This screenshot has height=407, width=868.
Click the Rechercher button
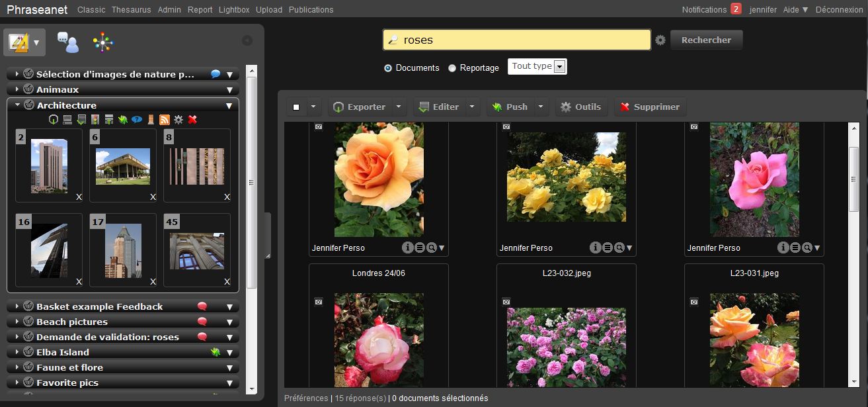(706, 40)
